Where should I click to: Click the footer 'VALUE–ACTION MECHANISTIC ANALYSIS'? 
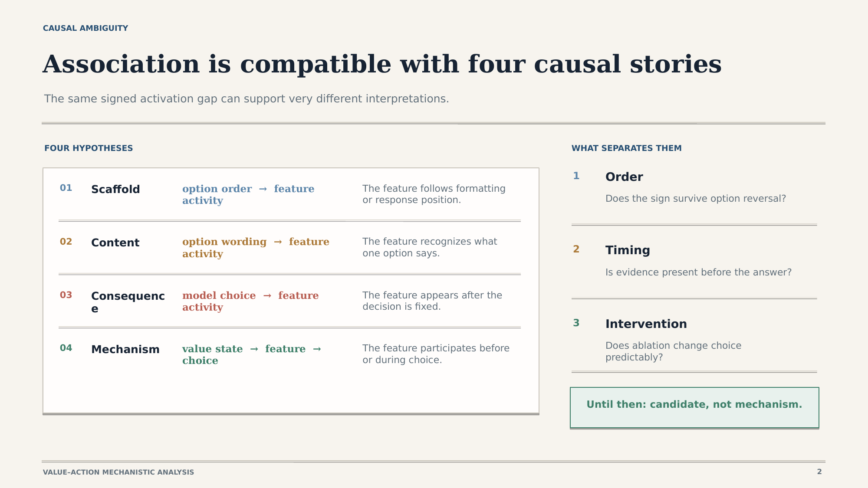pyautogui.click(x=118, y=472)
